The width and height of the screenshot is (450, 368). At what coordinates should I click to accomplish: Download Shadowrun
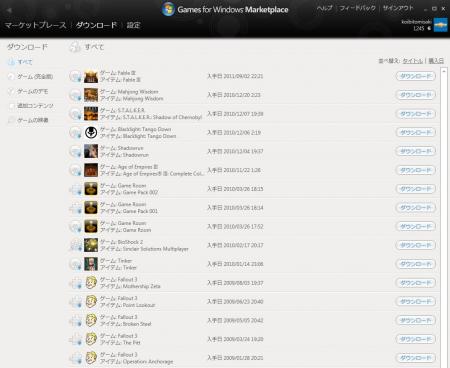coord(416,151)
